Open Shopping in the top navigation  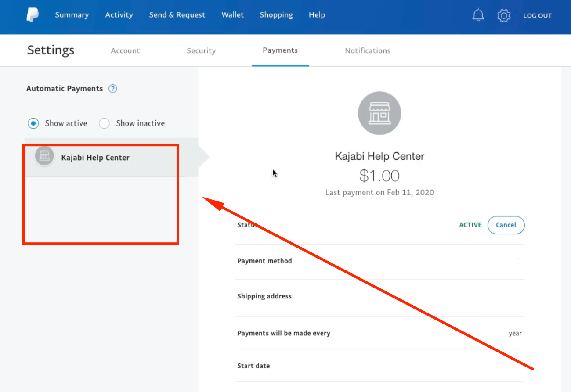point(276,15)
